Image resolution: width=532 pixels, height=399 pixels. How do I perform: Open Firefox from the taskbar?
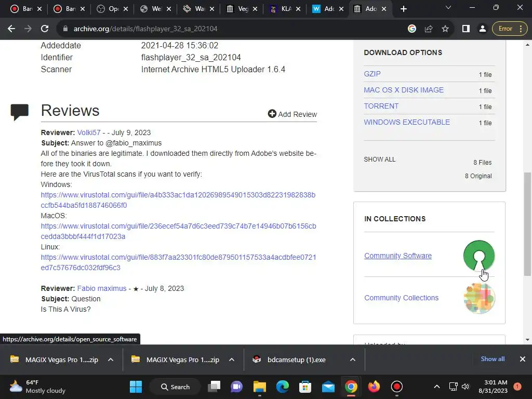pyautogui.click(x=374, y=387)
